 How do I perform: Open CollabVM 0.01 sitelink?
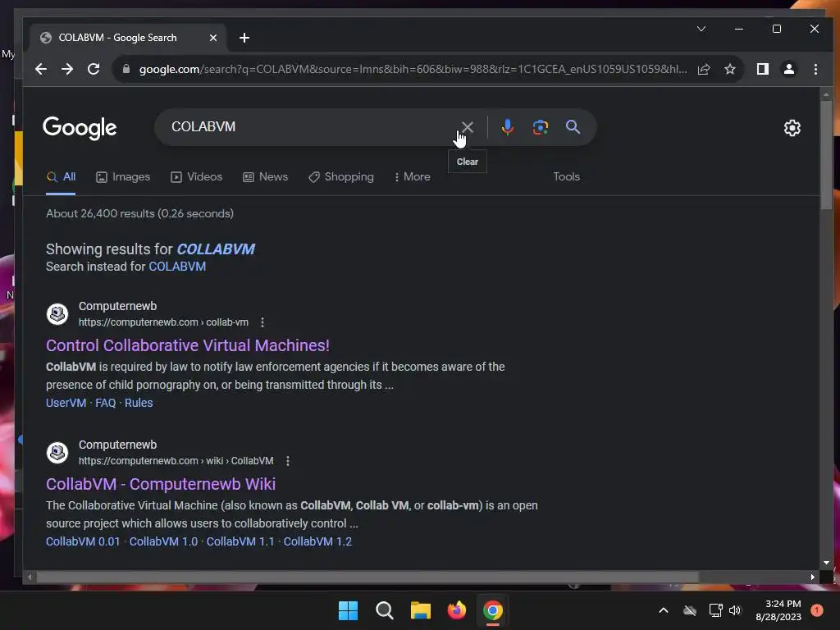83,541
